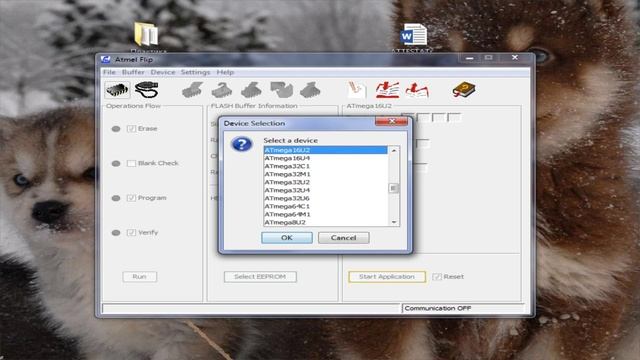The width and height of the screenshot is (640, 360).
Task: Select ATmega8U2 in the device list
Action: coord(325,222)
